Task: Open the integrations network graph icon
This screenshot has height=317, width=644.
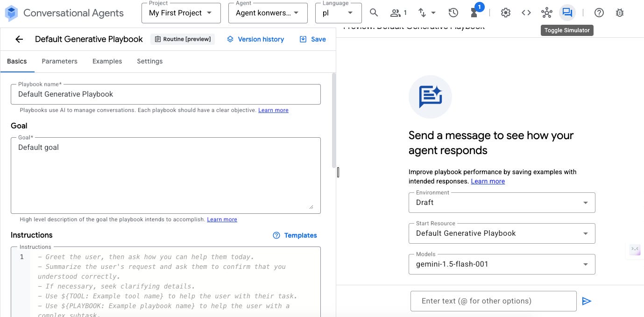Action: pyautogui.click(x=547, y=13)
